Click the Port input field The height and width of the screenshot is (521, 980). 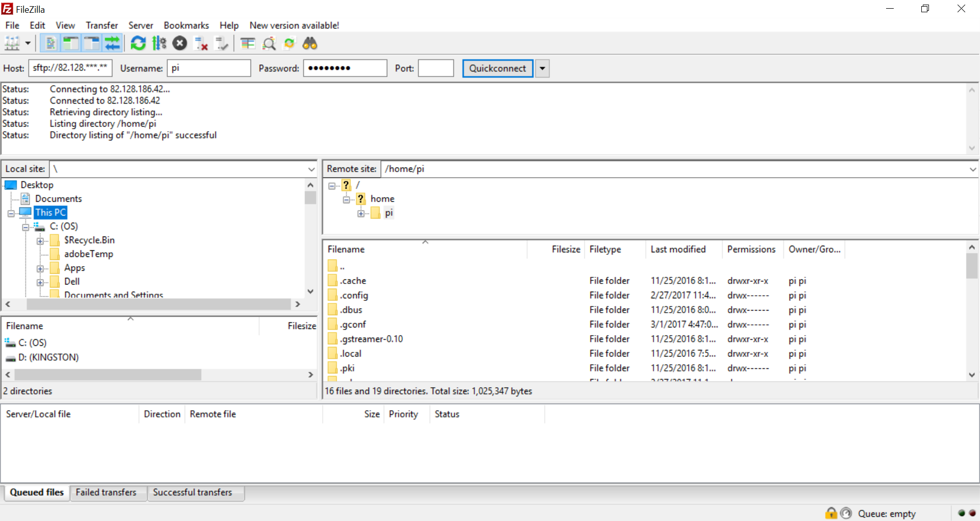click(436, 68)
